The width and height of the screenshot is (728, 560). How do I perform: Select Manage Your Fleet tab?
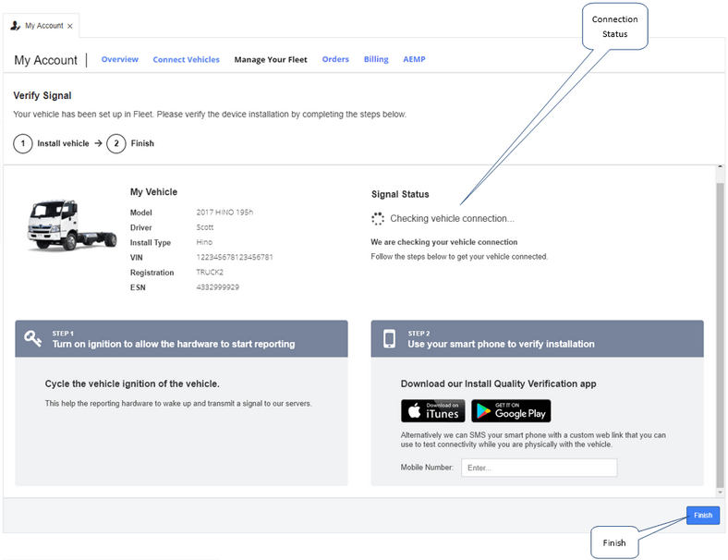tap(271, 59)
